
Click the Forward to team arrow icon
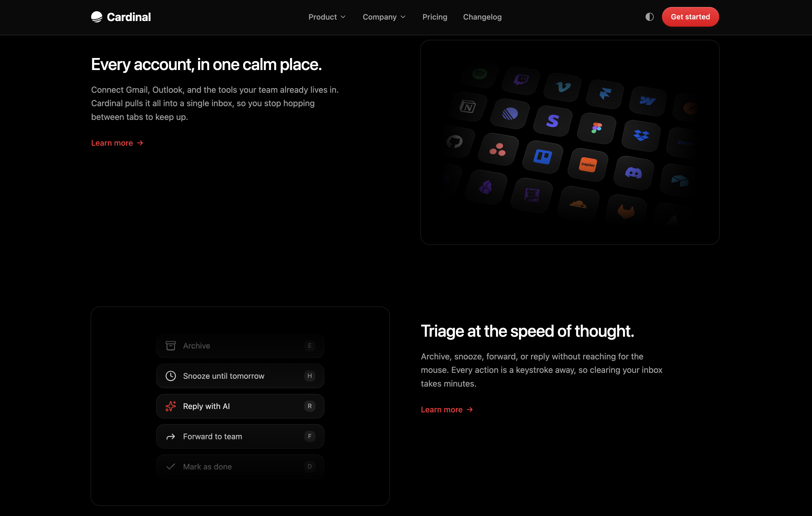pos(171,436)
